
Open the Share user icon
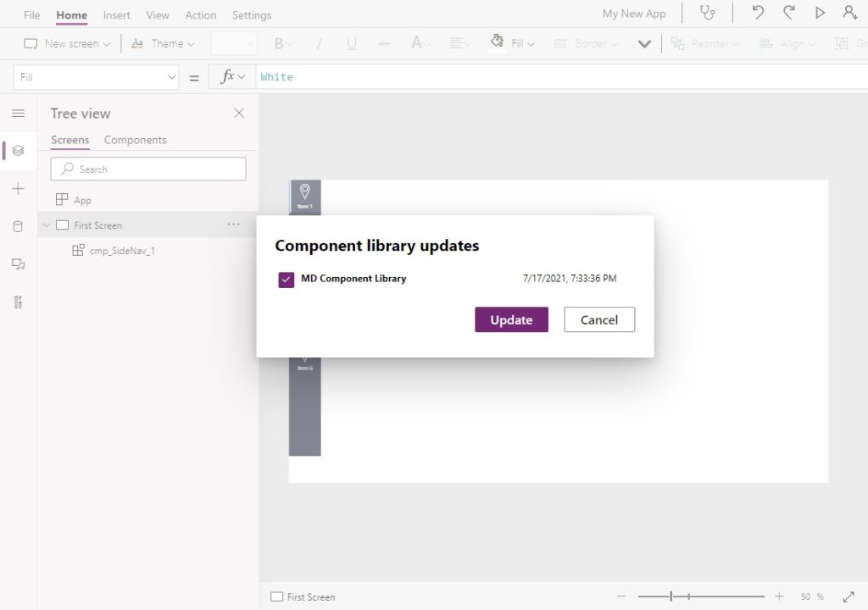[x=850, y=13]
